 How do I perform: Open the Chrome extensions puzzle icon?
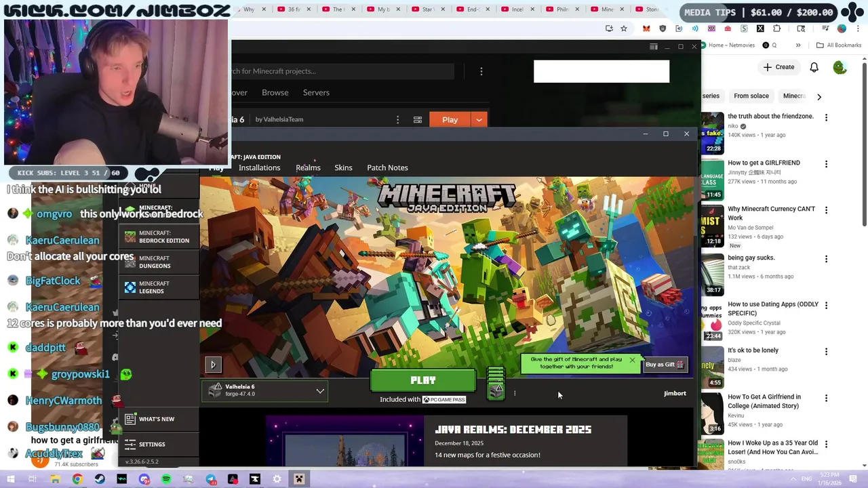click(x=776, y=28)
